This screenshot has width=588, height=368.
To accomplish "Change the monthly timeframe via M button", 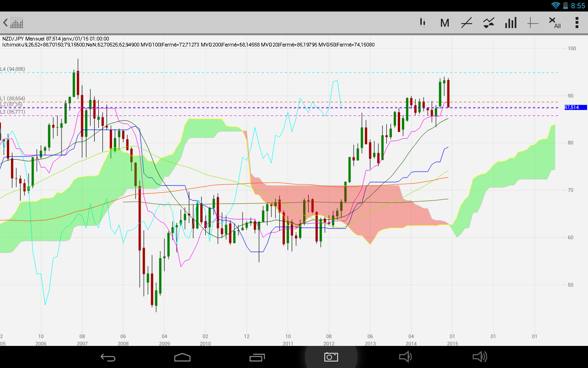I will click(x=444, y=23).
